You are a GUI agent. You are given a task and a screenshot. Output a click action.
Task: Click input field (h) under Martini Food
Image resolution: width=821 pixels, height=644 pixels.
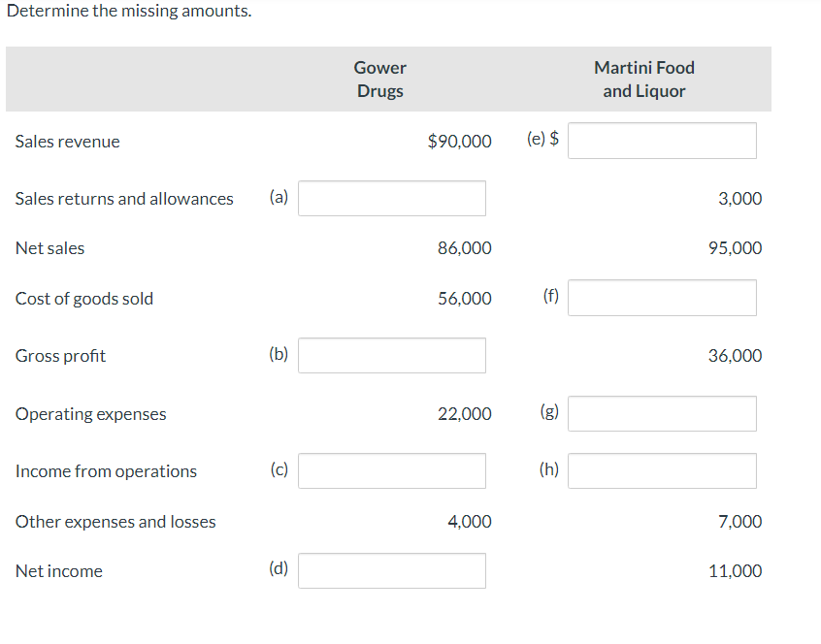point(662,470)
